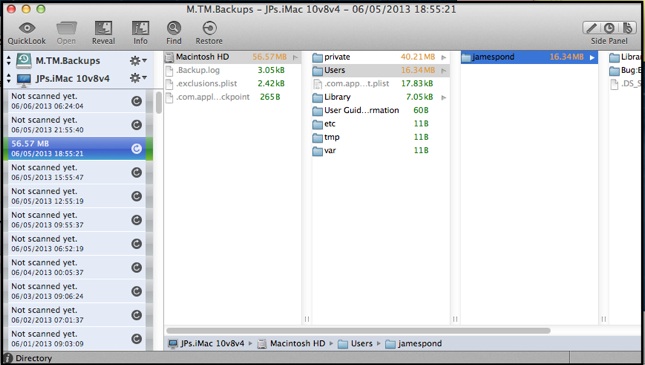Click the Reveal toolbar icon
Viewport: 645px width, 365px height.
[103, 28]
